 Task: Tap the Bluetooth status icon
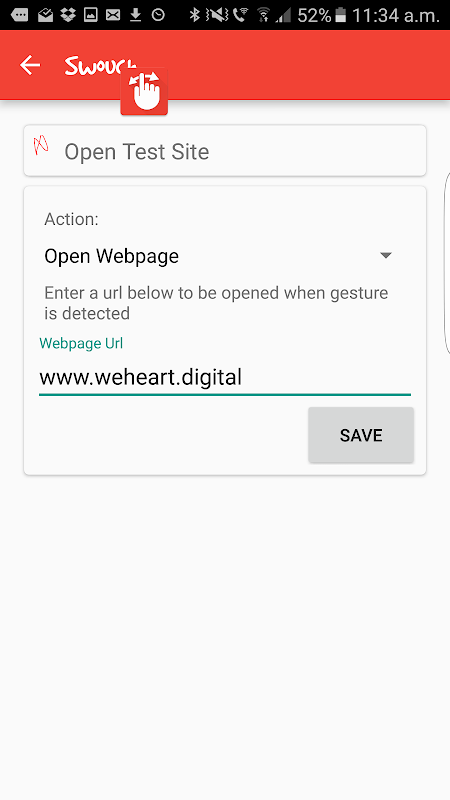point(194,15)
